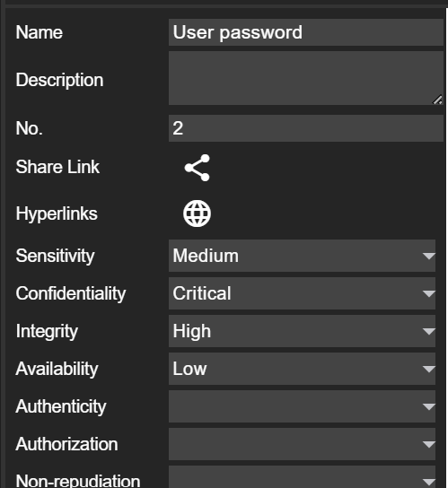This screenshot has width=448, height=488.
Task: Click the No. field showing 2
Action: 306,128
